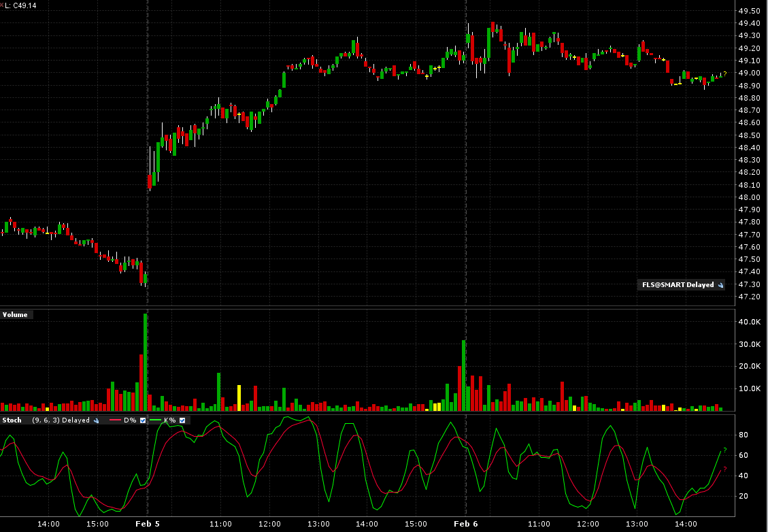This screenshot has width=768, height=532.
Task: Open the FLS@SMART chart settings wrench
Action: (720, 285)
